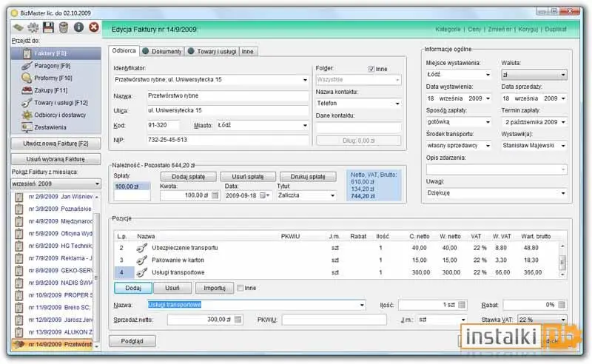Click the NIP input field
The image size is (592, 364).
pos(228,140)
